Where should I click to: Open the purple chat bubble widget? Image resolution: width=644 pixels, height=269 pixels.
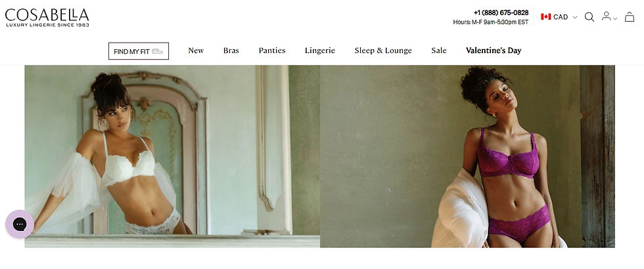[19, 224]
